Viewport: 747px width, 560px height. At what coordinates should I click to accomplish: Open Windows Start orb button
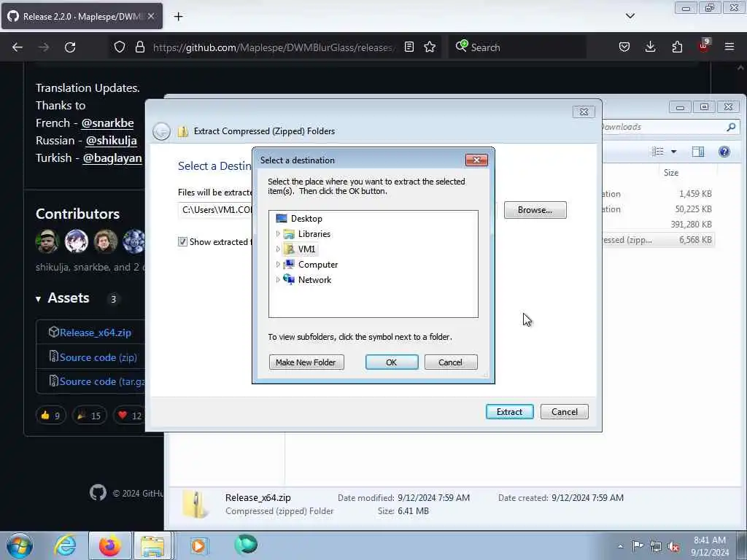point(20,545)
